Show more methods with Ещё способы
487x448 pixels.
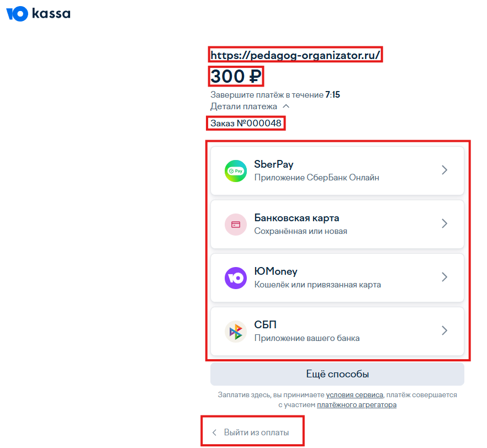coord(337,374)
